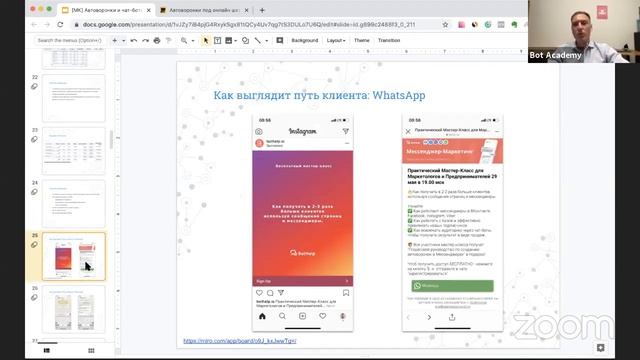
Task: Open the line type dropdown arrow
Action: tap(267, 40)
